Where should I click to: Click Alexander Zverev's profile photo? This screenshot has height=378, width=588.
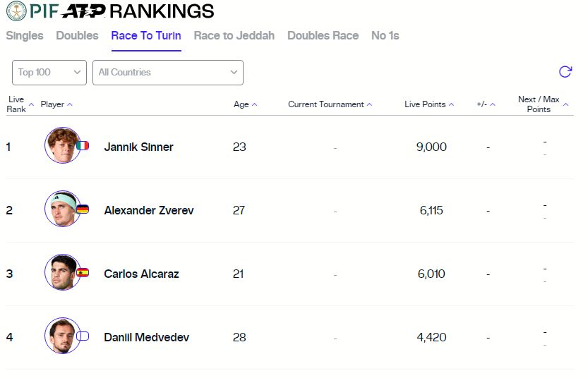(x=61, y=209)
